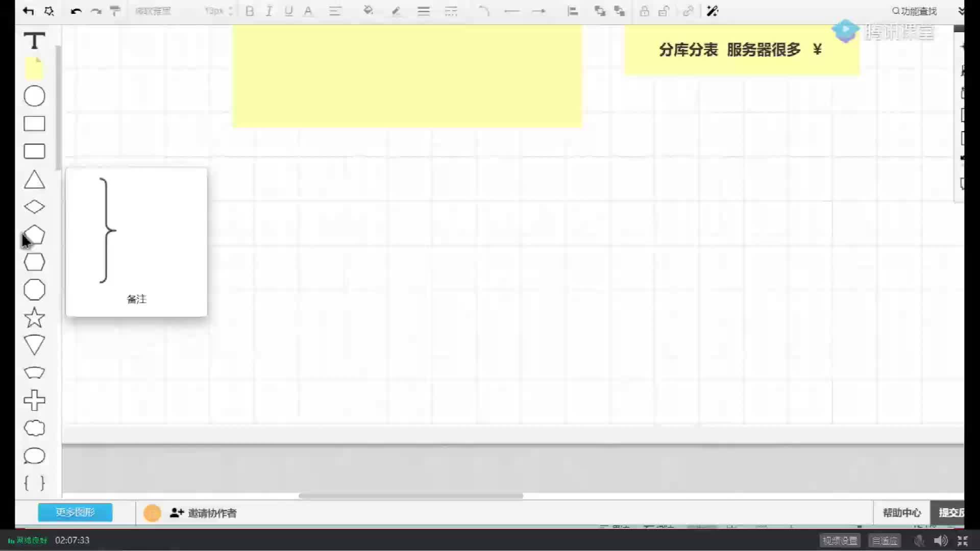
Task: Select the circle shape
Action: point(34,96)
